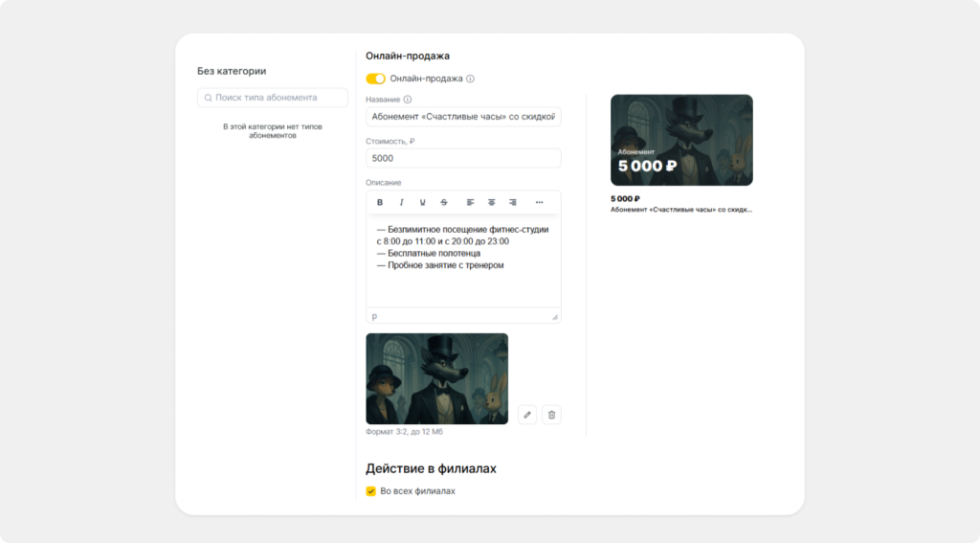980x543 pixels.
Task: Click the 'Действие в филиалах' heading
Action: coord(431,468)
